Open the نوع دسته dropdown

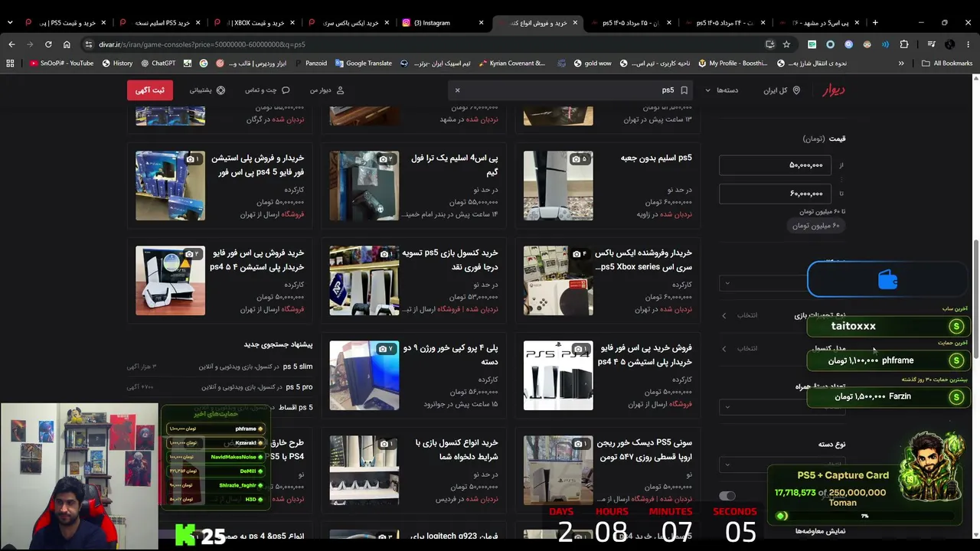(781, 465)
